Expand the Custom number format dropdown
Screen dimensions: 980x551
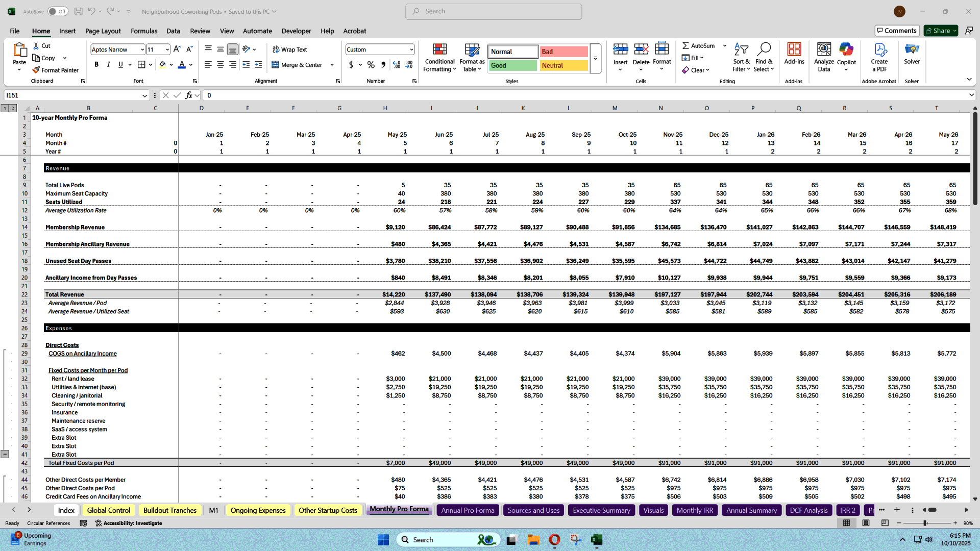pos(411,49)
